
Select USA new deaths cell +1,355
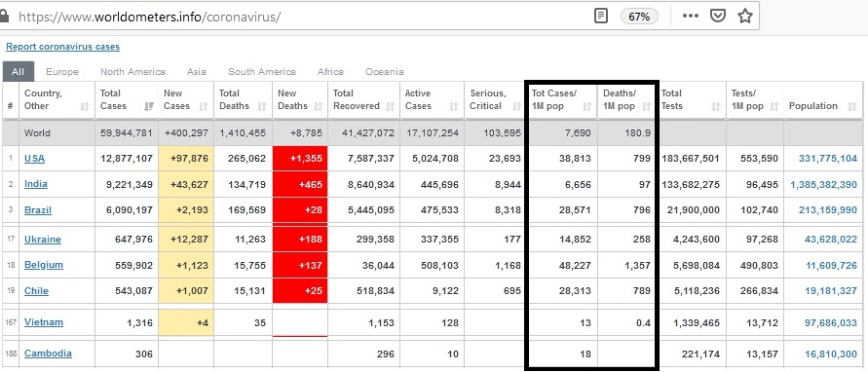(x=300, y=159)
